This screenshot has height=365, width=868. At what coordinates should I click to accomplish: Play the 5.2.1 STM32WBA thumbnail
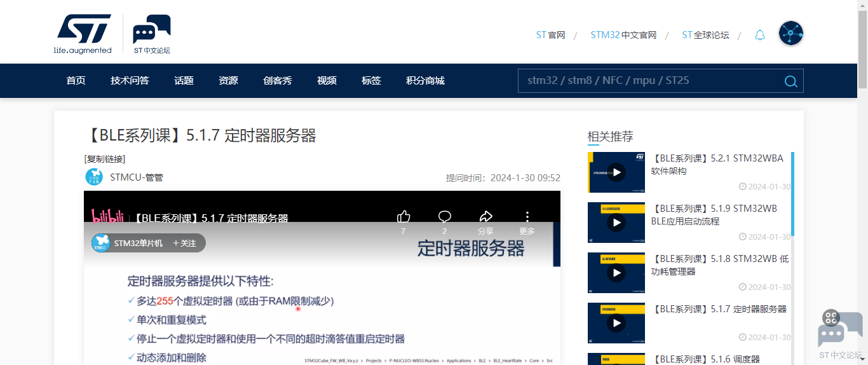point(616,172)
